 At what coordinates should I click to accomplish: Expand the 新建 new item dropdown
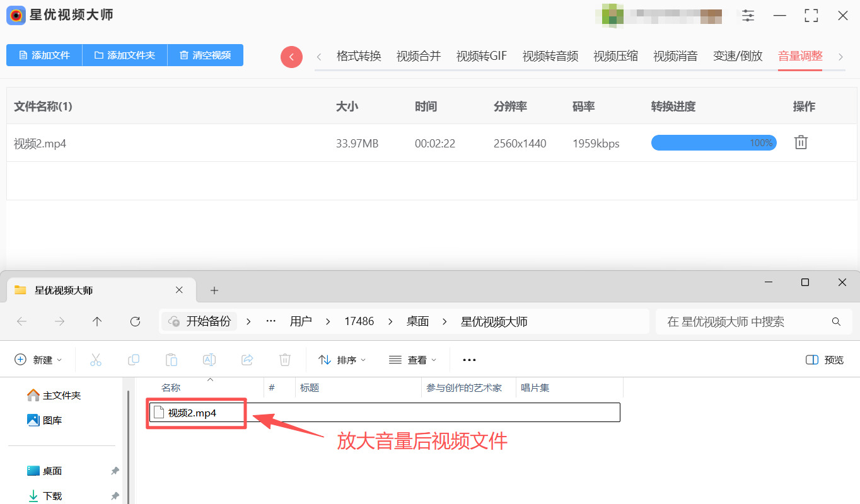(x=38, y=360)
